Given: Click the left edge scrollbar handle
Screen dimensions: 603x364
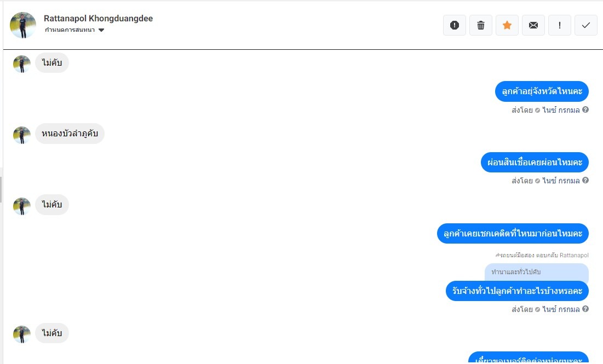Looking at the screenshot, I should coord(1,189).
